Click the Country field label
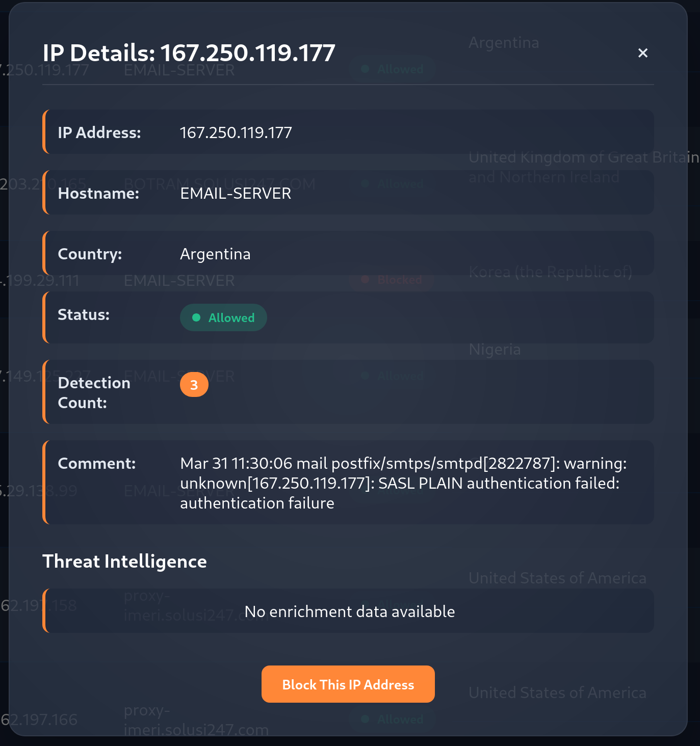The height and width of the screenshot is (746, 700). (x=90, y=254)
